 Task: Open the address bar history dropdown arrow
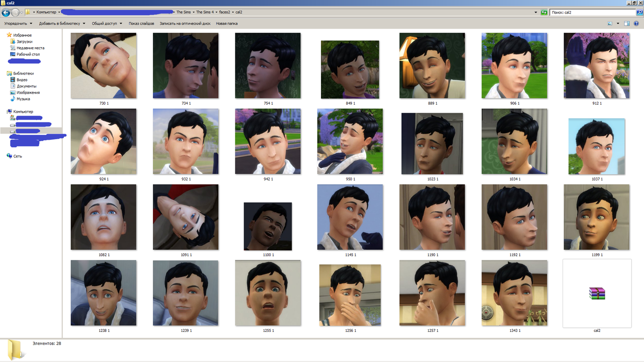(x=535, y=12)
